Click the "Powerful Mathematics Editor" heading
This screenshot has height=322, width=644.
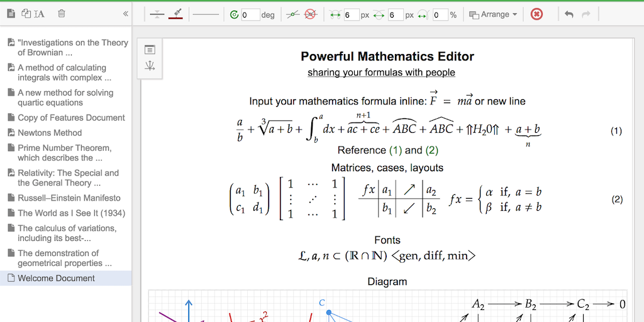pyautogui.click(x=387, y=56)
